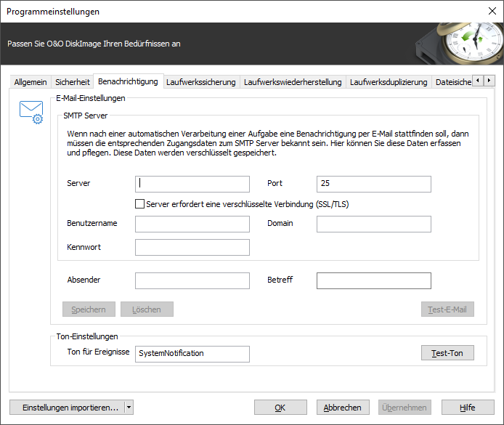The image size is (504, 425).
Task: Go to Laufwerkswiederherstellung tab
Action: (x=293, y=82)
